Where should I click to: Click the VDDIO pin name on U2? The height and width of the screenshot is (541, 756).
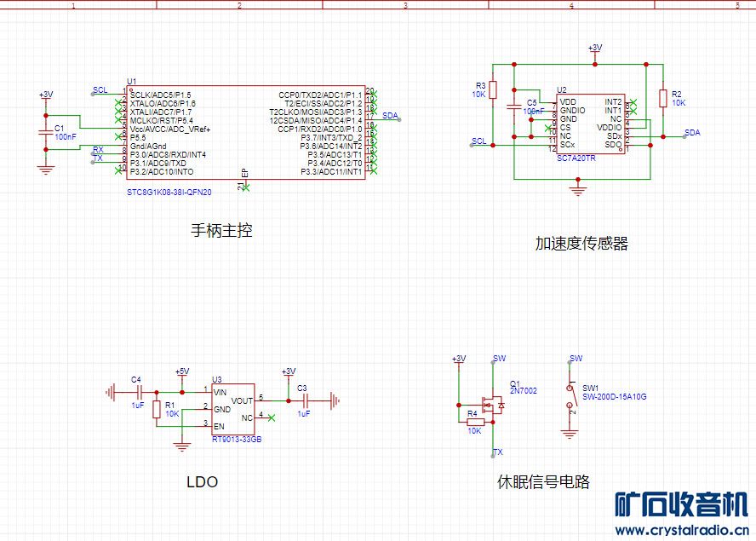[x=610, y=128]
